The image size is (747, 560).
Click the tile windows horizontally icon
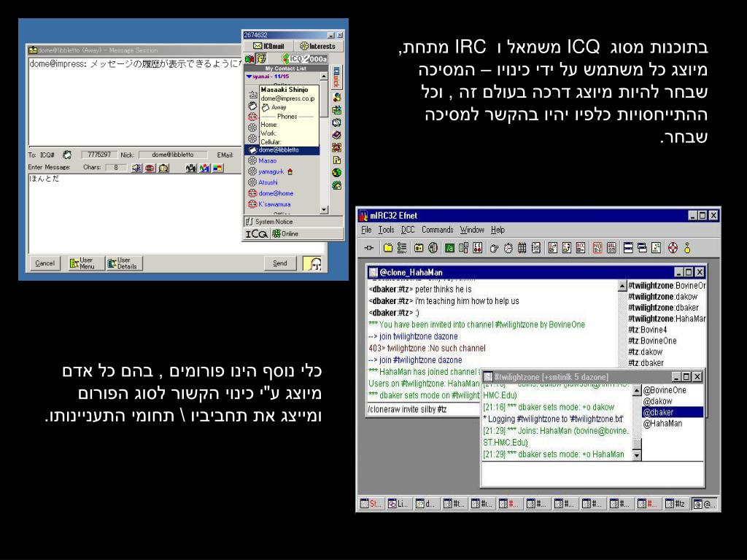[628, 248]
